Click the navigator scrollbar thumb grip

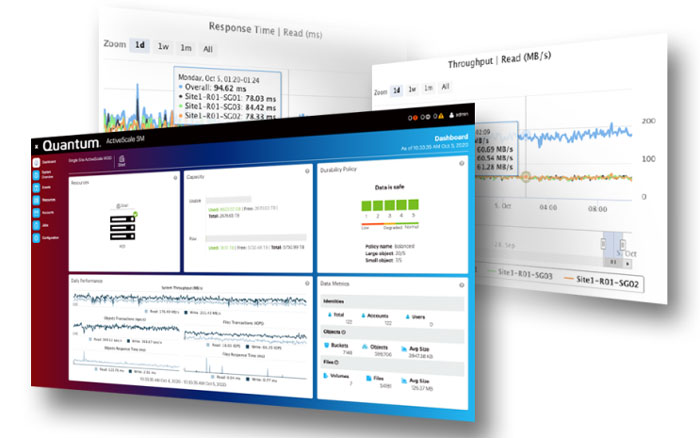tap(613, 262)
